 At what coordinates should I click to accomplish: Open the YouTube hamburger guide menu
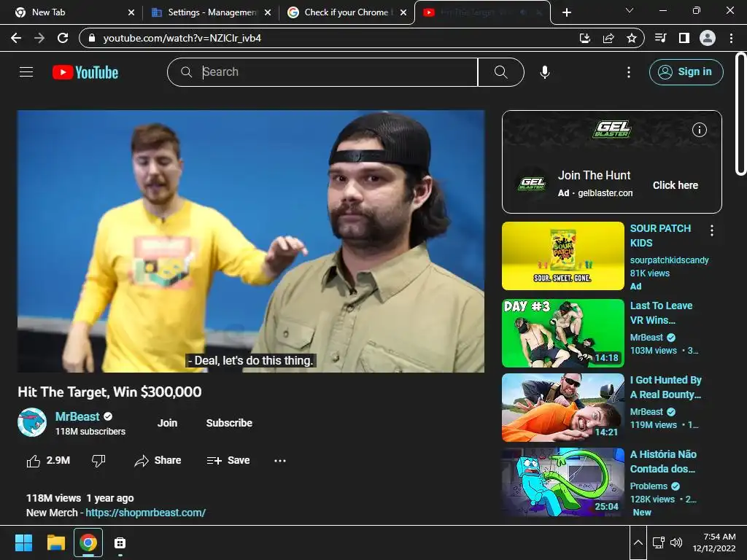click(x=26, y=72)
